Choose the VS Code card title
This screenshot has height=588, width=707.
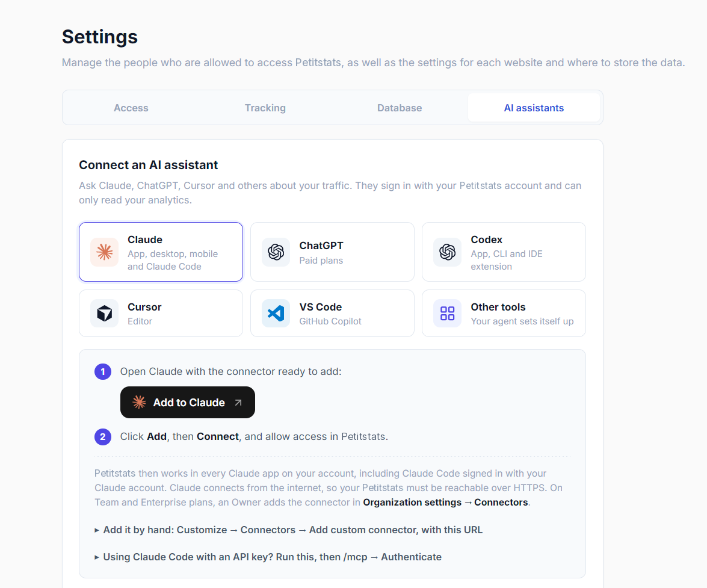(x=321, y=307)
